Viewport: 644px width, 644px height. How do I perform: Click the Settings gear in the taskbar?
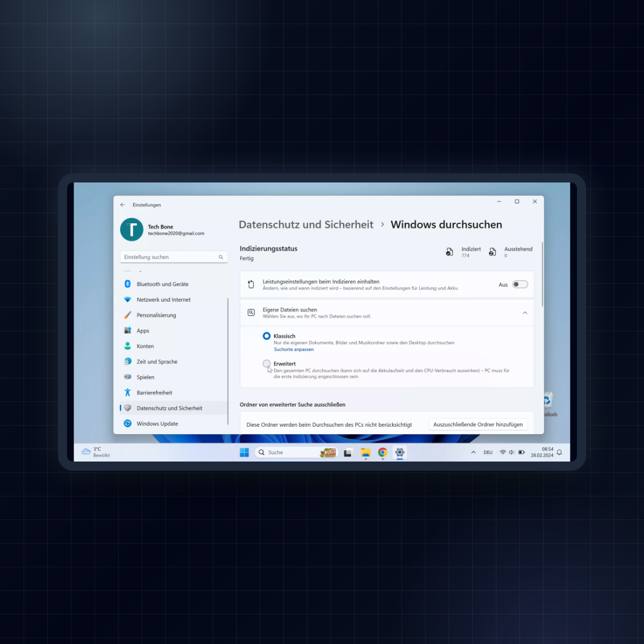[x=400, y=452]
